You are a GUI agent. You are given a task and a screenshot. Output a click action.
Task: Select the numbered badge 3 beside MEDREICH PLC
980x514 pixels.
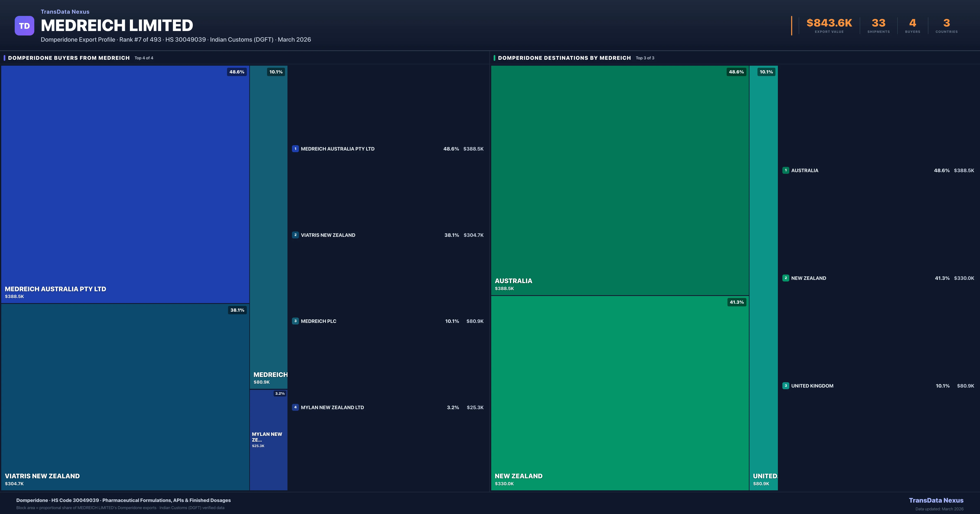pos(296,321)
